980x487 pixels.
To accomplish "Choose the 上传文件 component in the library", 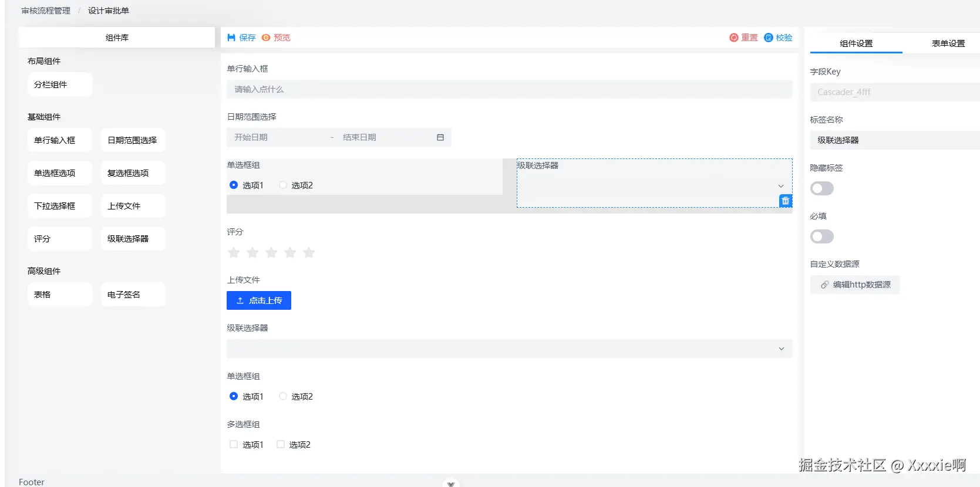I will [133, 206].
